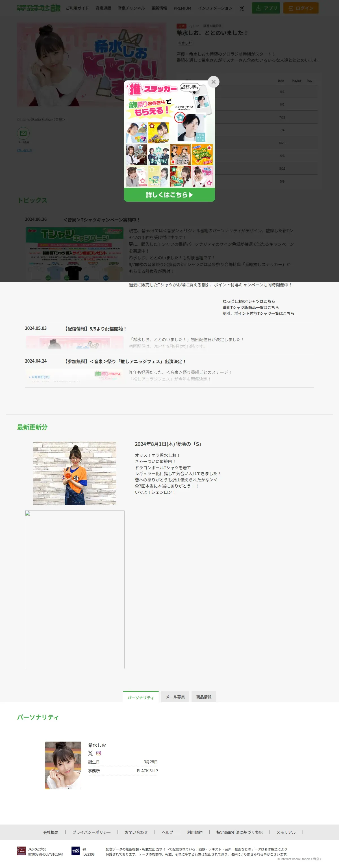Open 希水しお's Instagram icon

click(x=99, y=753)
